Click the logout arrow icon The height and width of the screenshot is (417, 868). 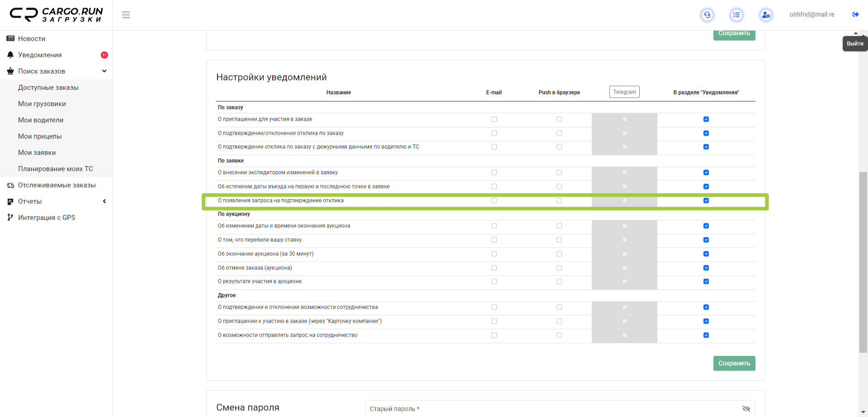pyautogui.click(x=855, y=14)
